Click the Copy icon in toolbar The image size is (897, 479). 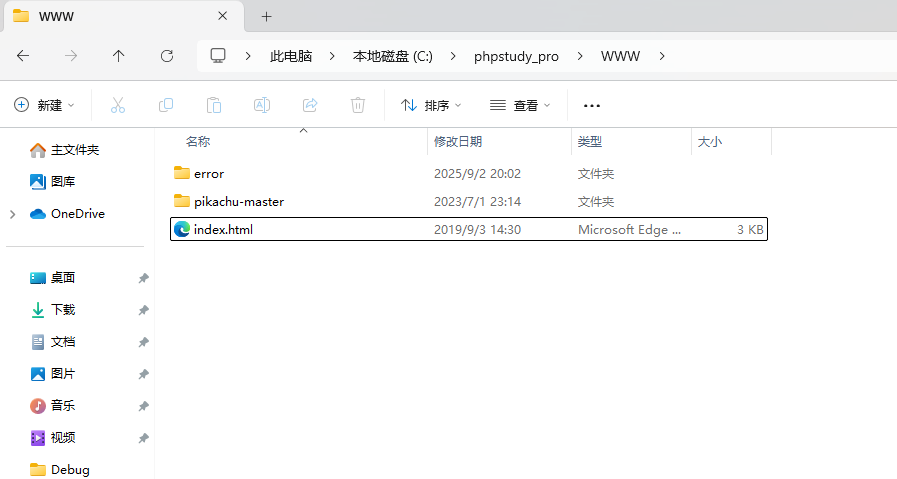tap(166, 105)
